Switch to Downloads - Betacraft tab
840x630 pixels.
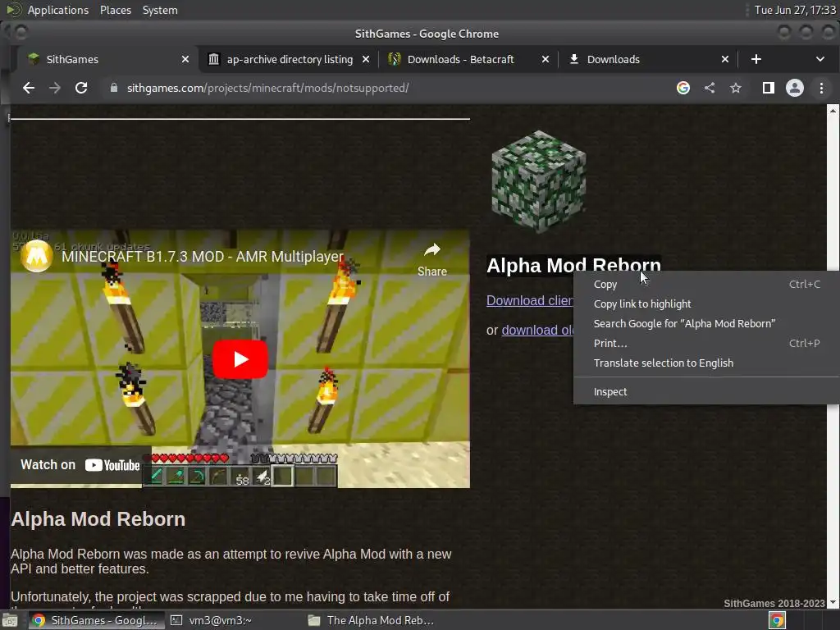click(461, 59)
